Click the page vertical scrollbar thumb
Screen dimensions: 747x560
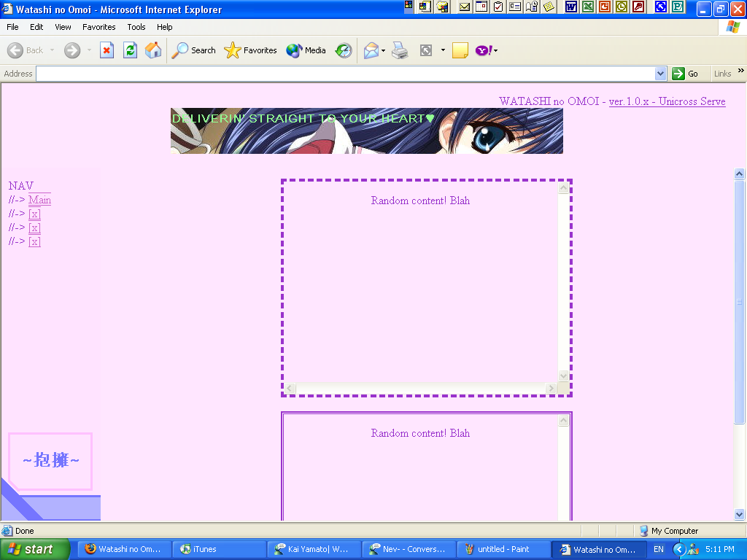tap(739, 301)
